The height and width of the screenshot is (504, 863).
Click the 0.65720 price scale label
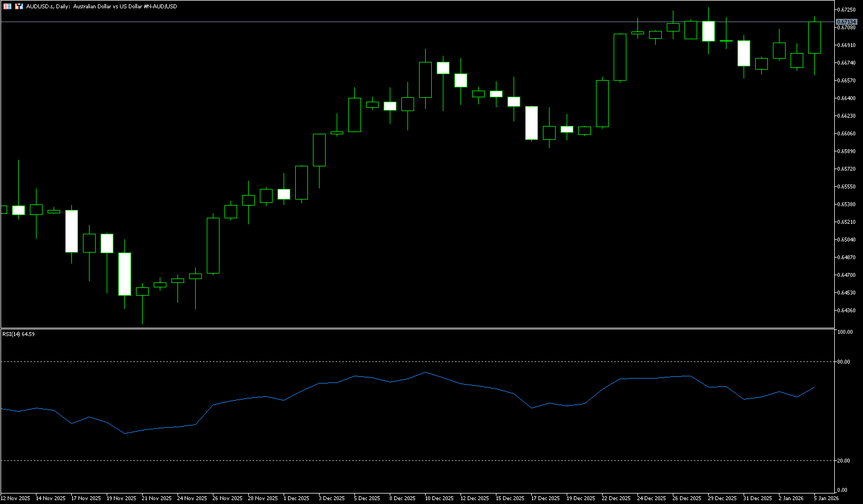point(847,169)
